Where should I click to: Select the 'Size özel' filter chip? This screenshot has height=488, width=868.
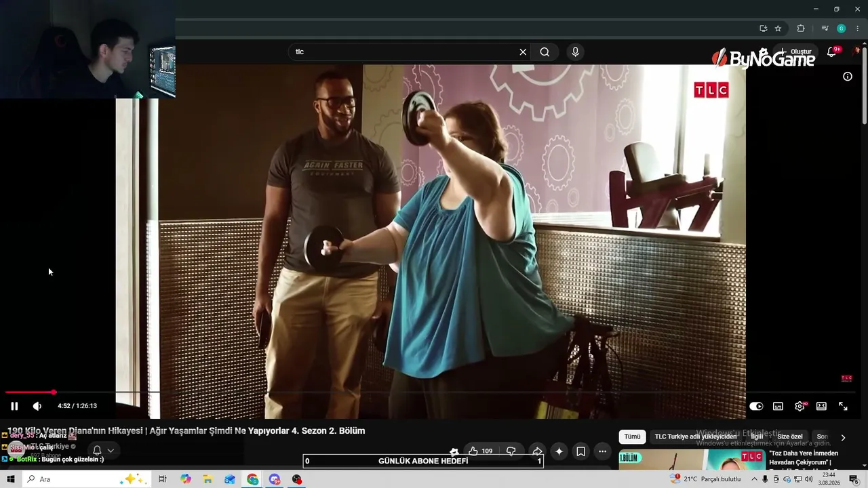[x=790, y=437]
